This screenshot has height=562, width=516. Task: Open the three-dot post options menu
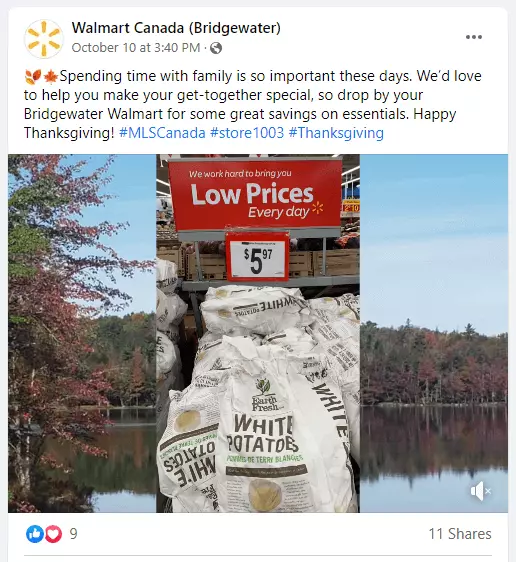tap(474, 37)
